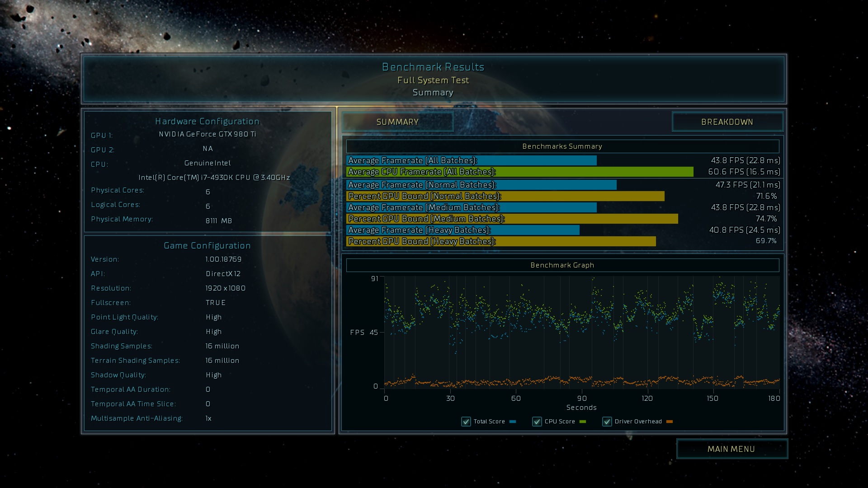Click the Benchmark Graph header
Image resolution: width=868 pixels, height=488 pixels.
[x=562, y=265]
